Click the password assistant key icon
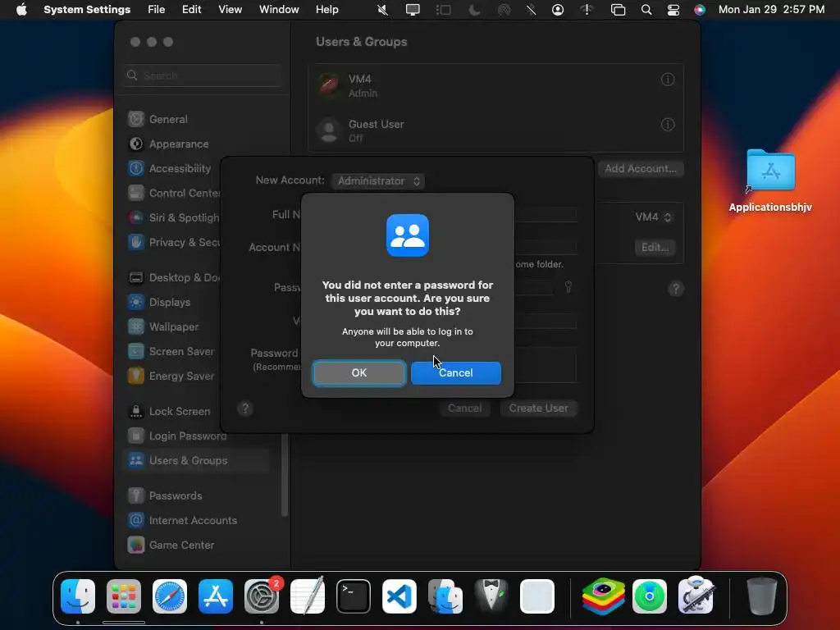This screenshot has width=840, height=630. tap(568, 287)
